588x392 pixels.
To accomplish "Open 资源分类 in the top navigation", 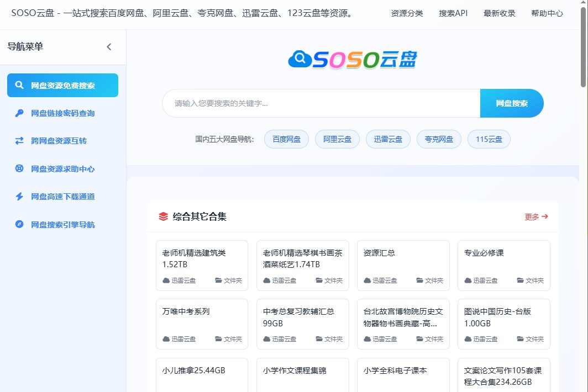I will tap(407, 13).
